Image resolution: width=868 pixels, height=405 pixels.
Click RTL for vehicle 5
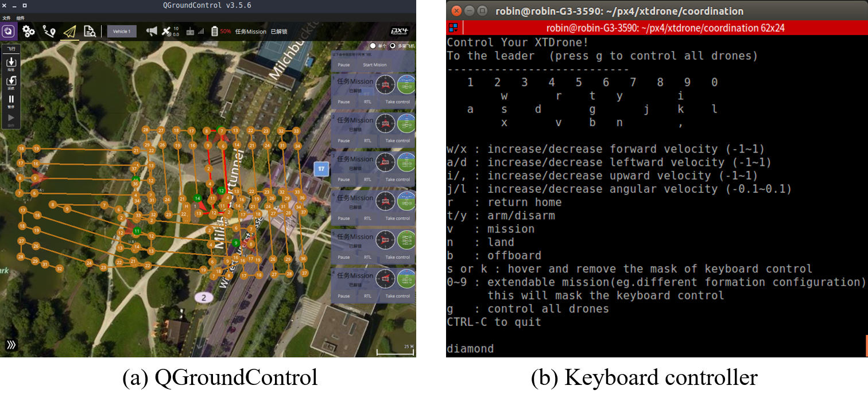[368, 257]
